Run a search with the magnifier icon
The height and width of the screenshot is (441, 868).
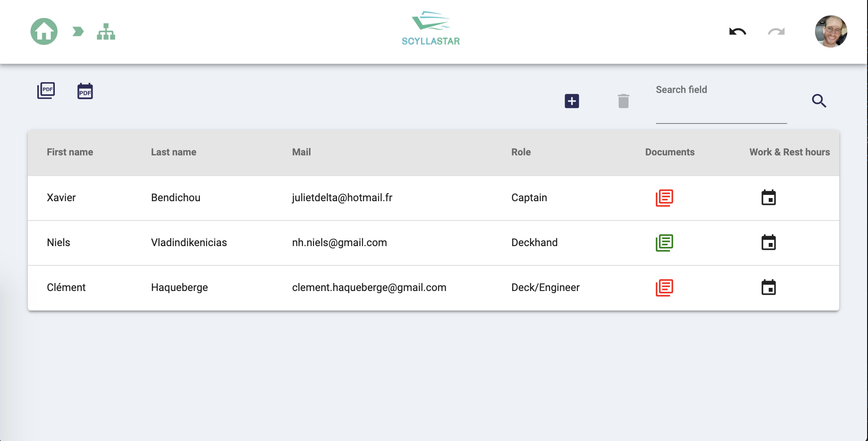pos(819,101)
